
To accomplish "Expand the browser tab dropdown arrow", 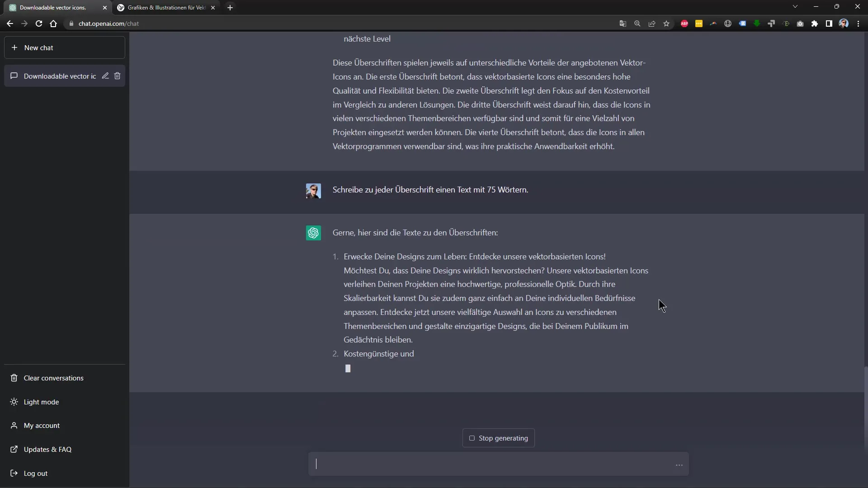I will pos(795,7).
